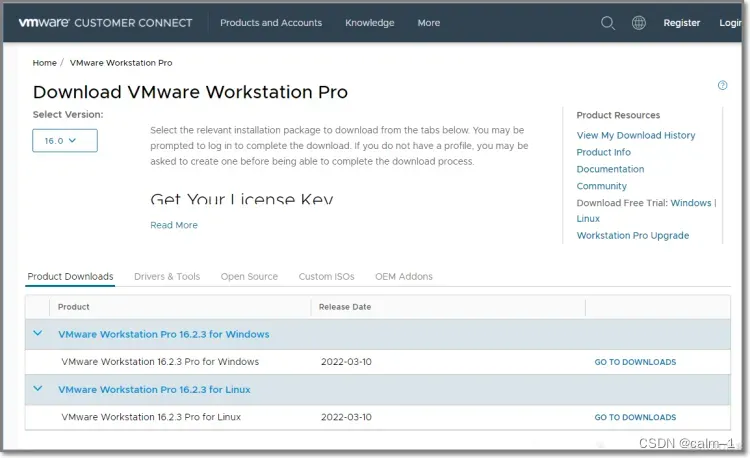Viewport: 750px width, 458px height.
Task: Click the Login link
Action: point(730,22)
